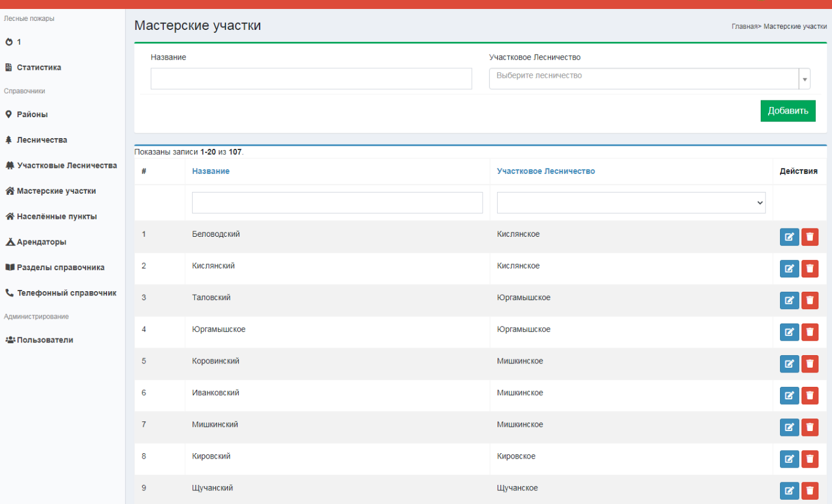Sort table by Название column header
Image resolution: width=832 pixels, height=504 pixels.
pos(211,171)
